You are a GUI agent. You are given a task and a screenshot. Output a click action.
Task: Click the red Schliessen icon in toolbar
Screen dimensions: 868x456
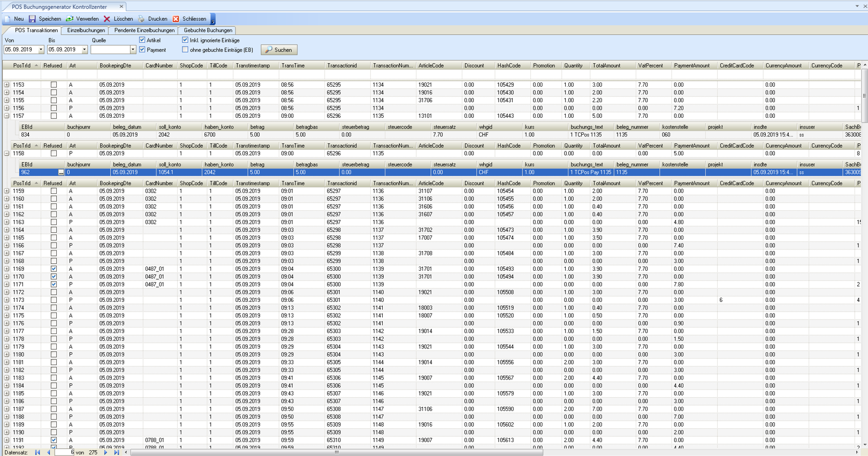(x=176, y=19)
